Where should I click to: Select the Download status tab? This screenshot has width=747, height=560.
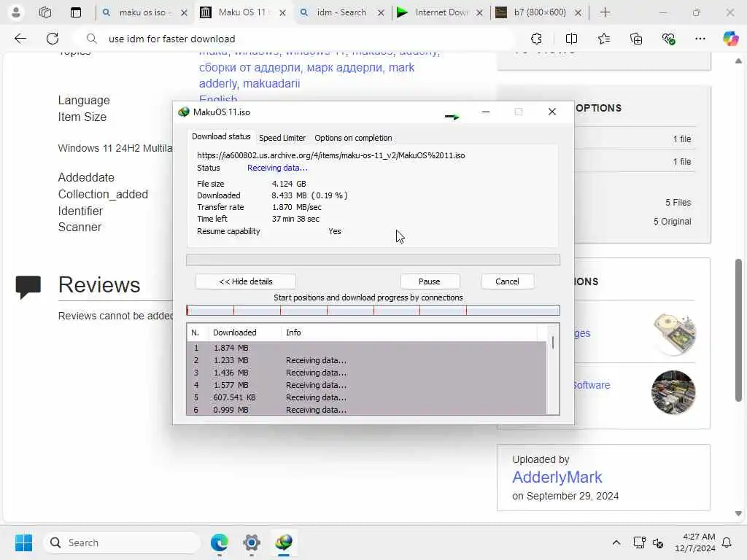point(221,136)
